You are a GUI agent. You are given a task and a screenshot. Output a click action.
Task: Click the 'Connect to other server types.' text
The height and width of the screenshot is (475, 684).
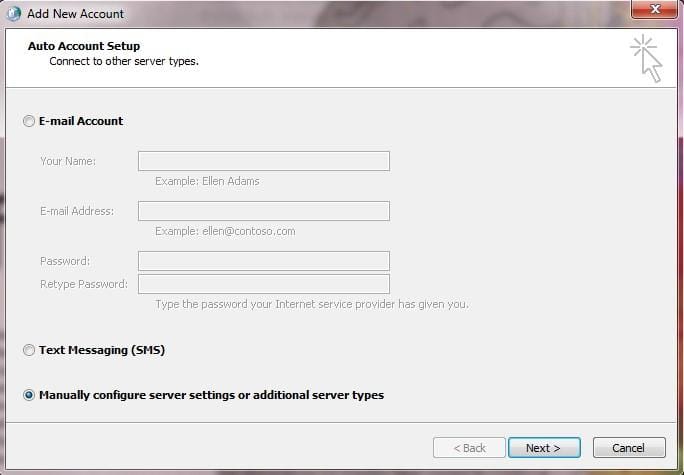click(x=124, y=61)
